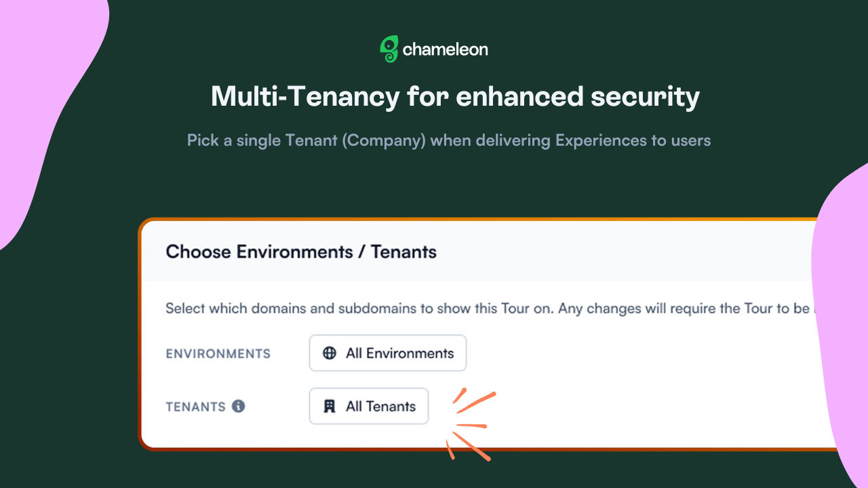868x488 pixels.
Task: Click the chameleon wordmark text
Action: [445, 49]
